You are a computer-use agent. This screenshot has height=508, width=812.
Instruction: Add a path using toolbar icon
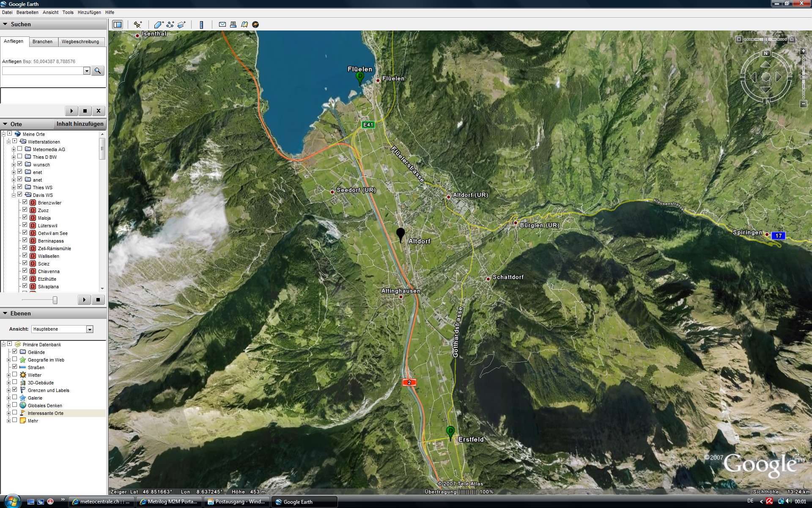tap(170, 25)
